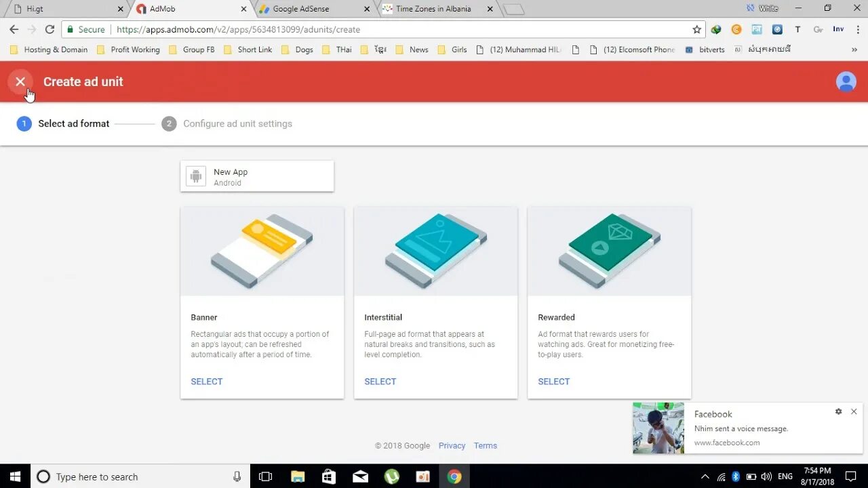This screenshot has height=488, width=868.
Task: Open Task View
Action: click(266, 476)
